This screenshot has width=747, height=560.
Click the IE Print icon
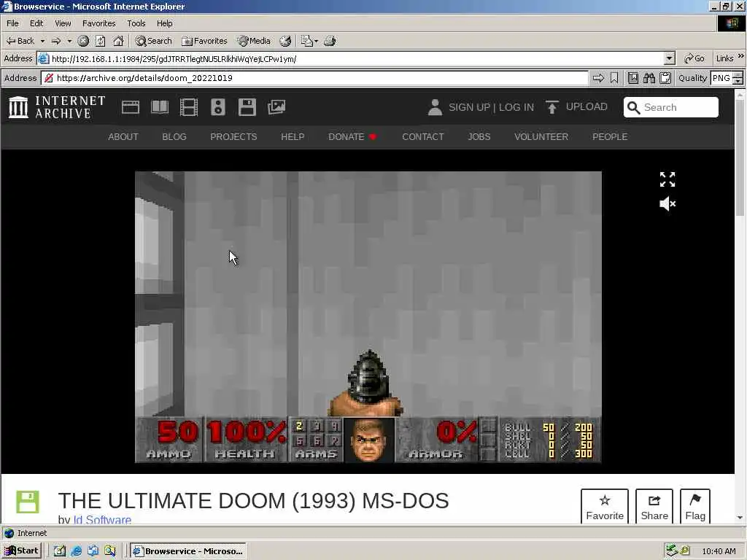pos(330,41)
